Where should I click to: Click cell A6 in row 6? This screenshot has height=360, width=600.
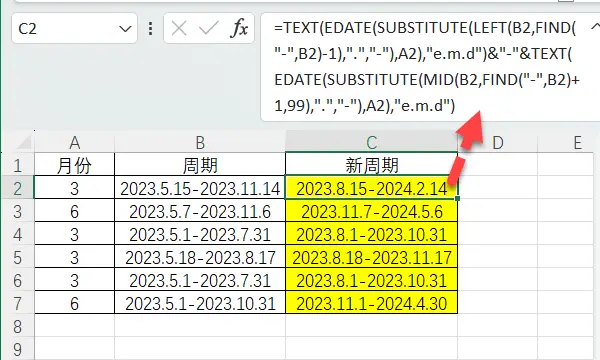click(75, 280)
